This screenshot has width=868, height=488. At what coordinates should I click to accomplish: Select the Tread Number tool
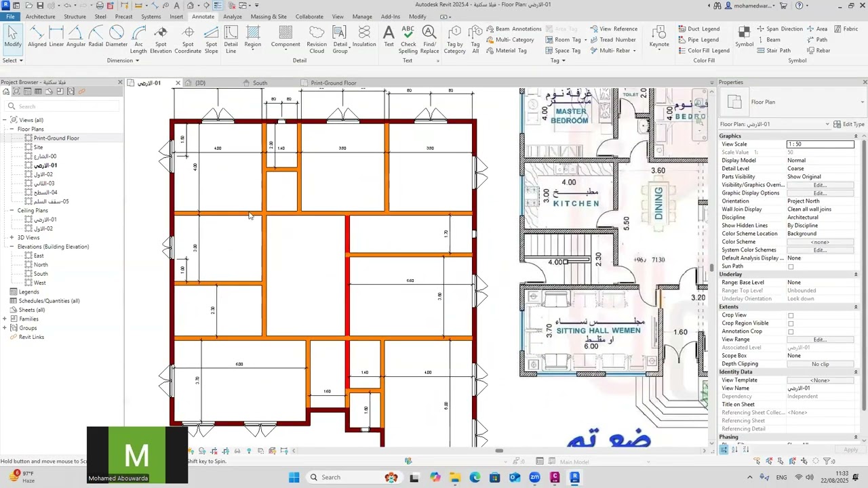click(612, 39)
